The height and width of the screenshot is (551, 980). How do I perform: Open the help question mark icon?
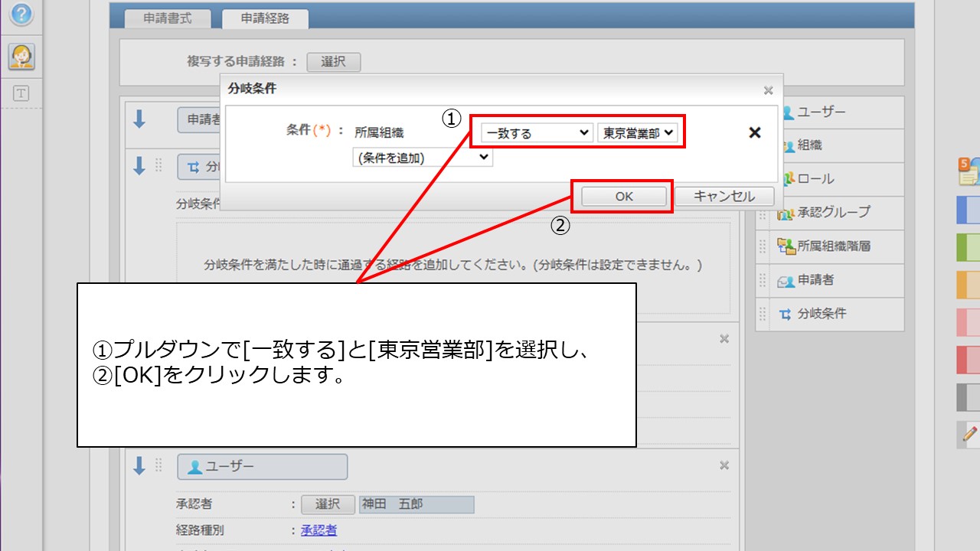(21, 14)
